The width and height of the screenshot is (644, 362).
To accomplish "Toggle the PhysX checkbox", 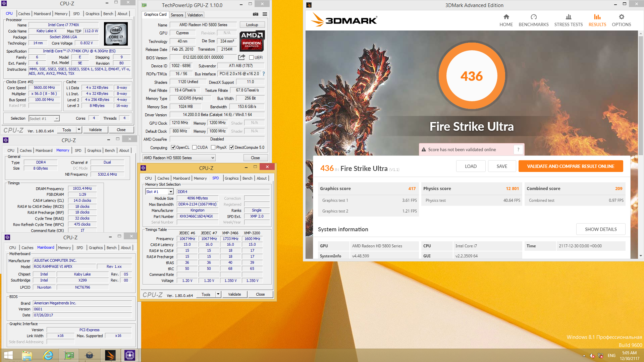I will [x=213, y=147].
